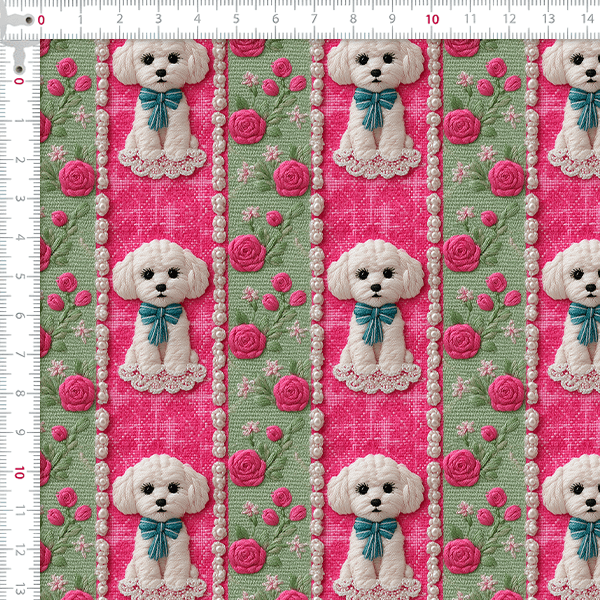Select the teal bow on middle-row center puppy
Screen dimensions: 600x600
click(375, 322)
